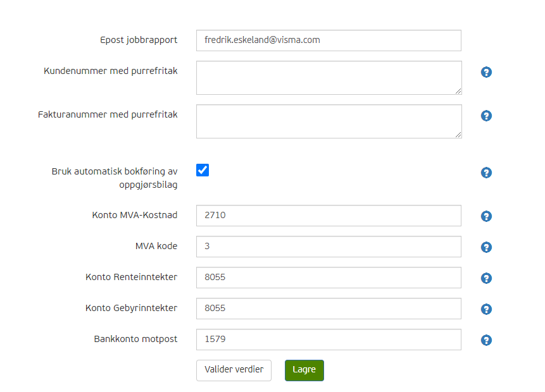The image size is (545, 392).
Task: Open help for Konto Renteinntekter
Action: 486,278
